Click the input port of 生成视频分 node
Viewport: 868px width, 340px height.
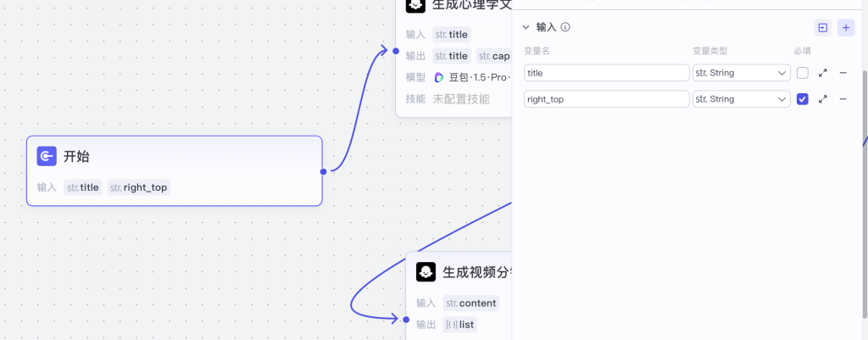point(406,320)
